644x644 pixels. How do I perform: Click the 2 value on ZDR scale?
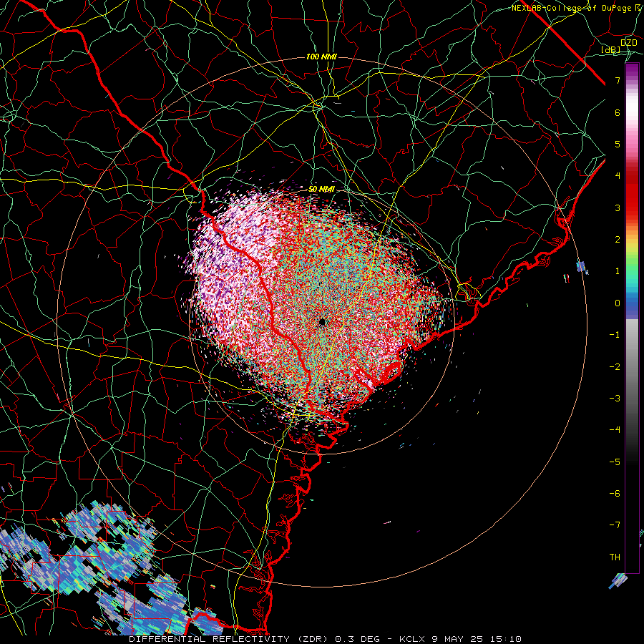point(618,240)
